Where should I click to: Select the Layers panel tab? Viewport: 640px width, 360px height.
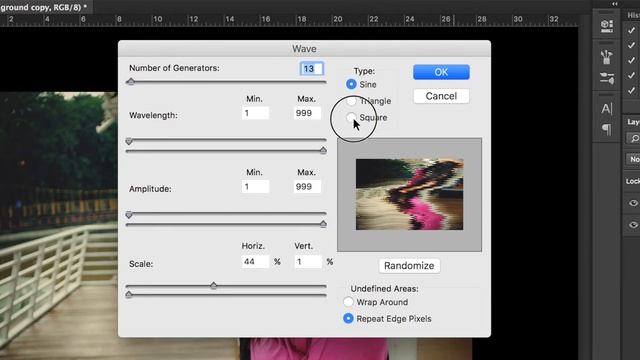633,122
